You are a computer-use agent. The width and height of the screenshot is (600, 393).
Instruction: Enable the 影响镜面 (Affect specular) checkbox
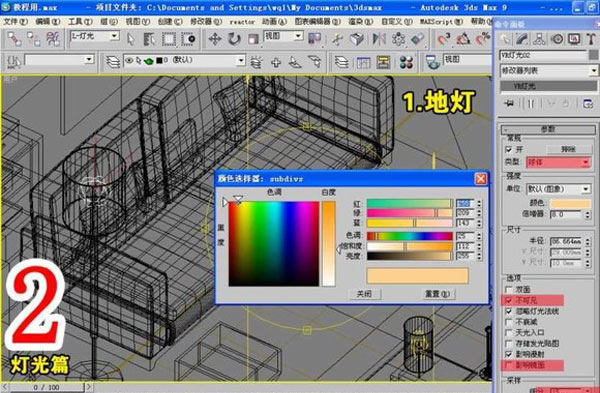(x=509, y=365)
